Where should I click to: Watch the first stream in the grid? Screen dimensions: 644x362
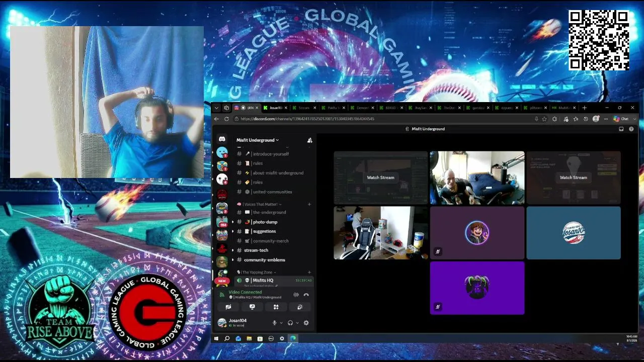380,177
